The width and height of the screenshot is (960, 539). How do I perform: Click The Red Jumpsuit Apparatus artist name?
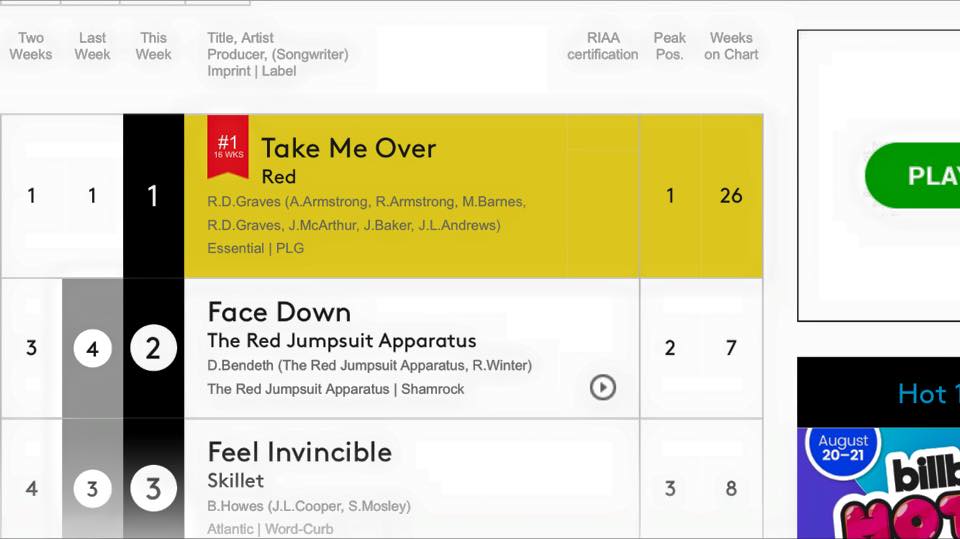point(341,340)
